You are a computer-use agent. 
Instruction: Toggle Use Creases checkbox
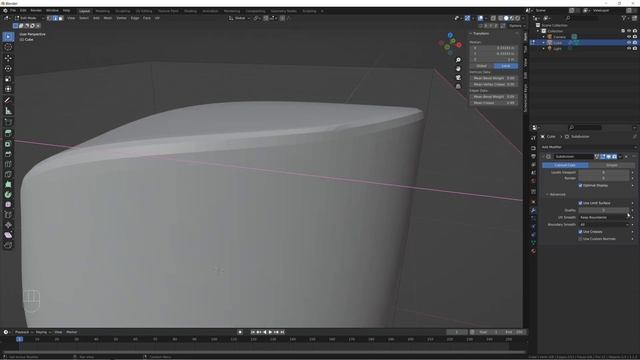(x=580, y=232)
